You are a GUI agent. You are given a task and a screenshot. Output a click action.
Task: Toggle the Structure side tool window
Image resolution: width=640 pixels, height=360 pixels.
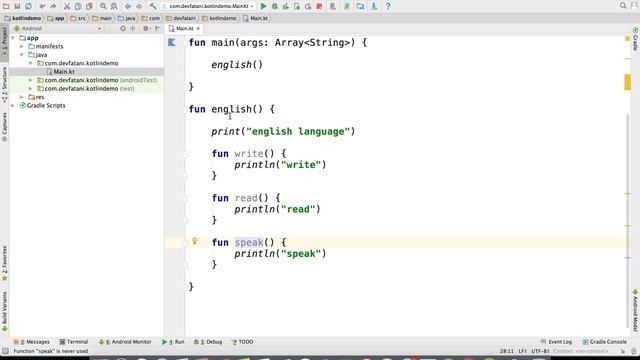tap(4, 84)
